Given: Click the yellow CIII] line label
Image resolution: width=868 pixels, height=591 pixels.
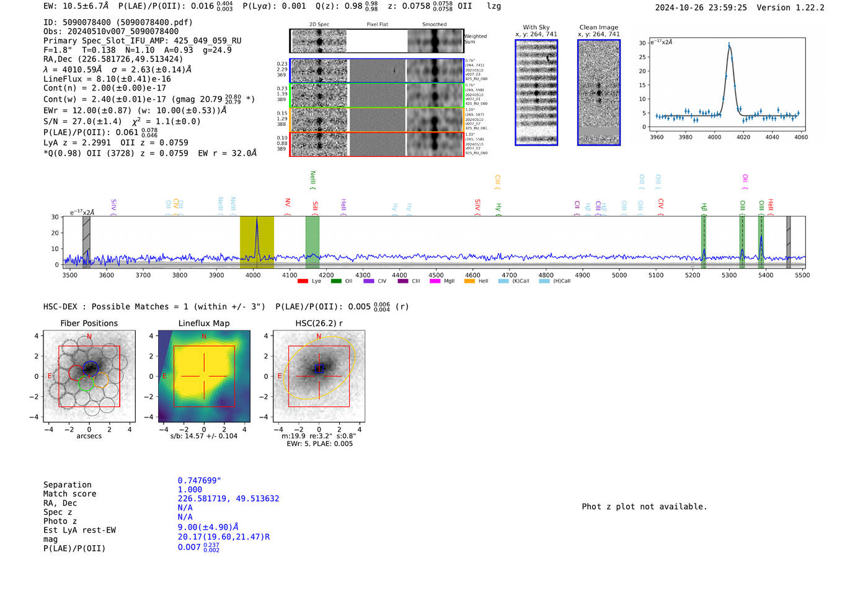Looking at the screenshot, I should (497, 182).
